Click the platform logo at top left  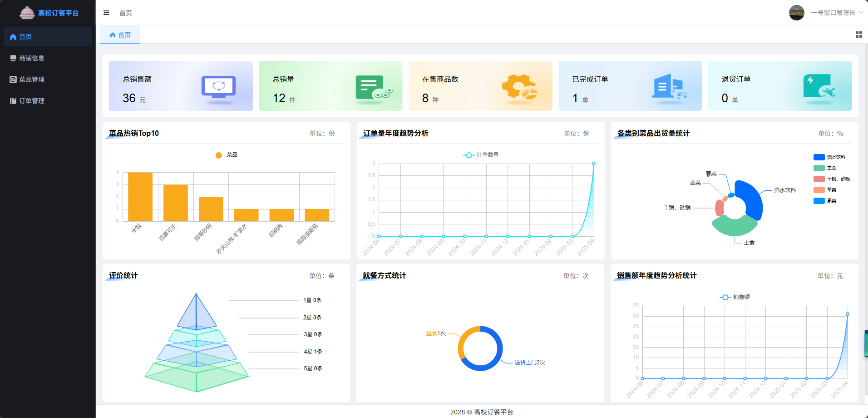click(x=27, y=13)
